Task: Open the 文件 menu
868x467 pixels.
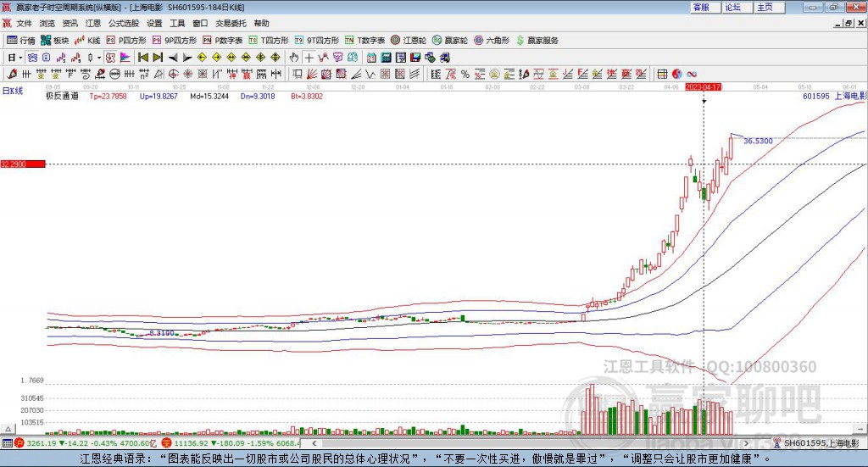Action: tap(24, 23)
